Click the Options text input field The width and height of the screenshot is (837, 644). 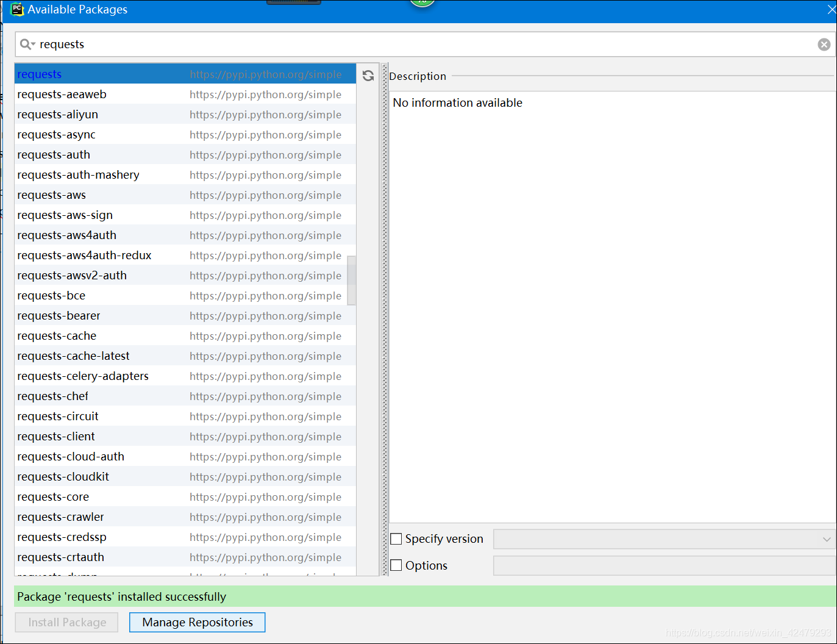664,565
